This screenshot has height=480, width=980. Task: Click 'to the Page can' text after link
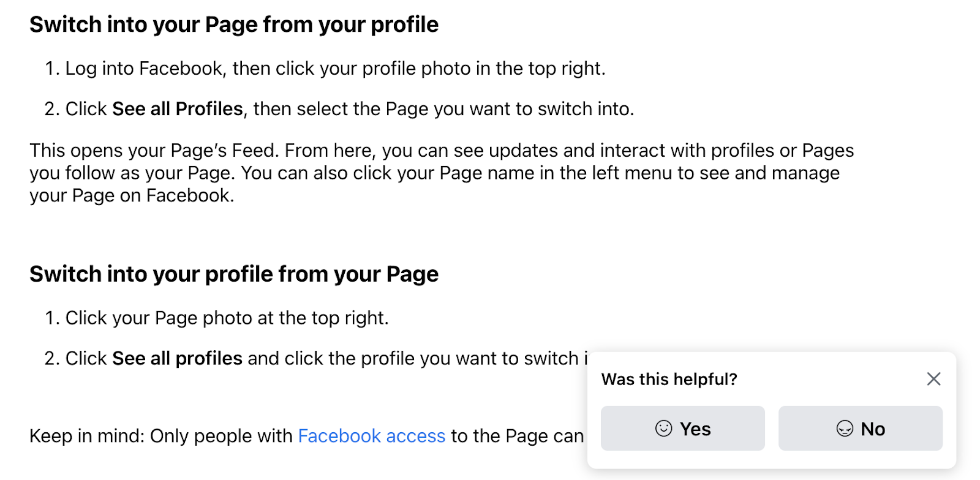[517, 436]
